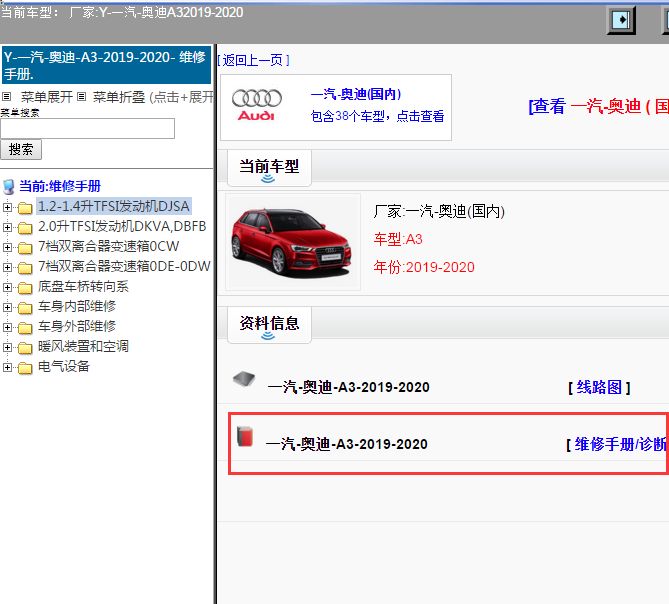
Task: Click the arrow icon button in the header
Action: point(621,20)
